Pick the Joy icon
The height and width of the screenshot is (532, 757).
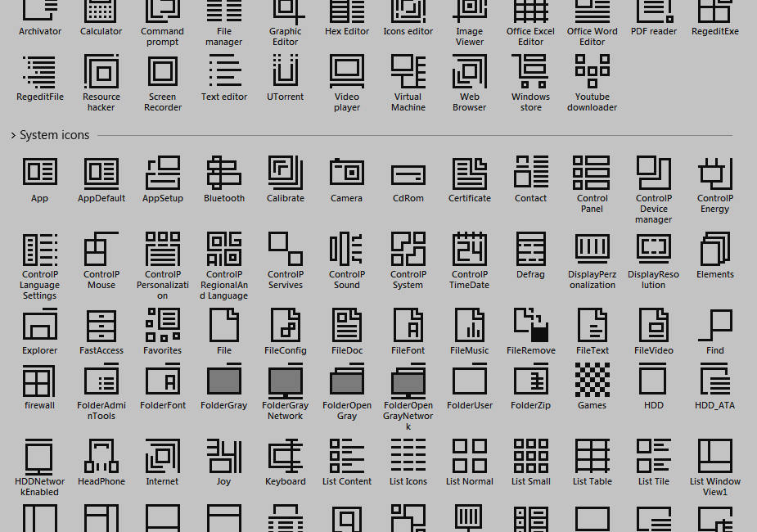pyautogui.click(x=224, y=456)
